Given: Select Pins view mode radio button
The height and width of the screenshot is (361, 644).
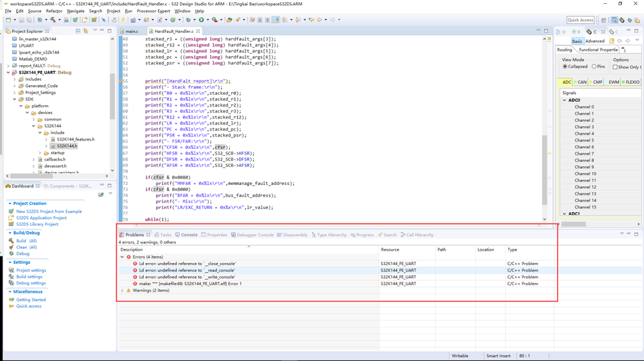Looking at the screenshot, I should (594, 66).
